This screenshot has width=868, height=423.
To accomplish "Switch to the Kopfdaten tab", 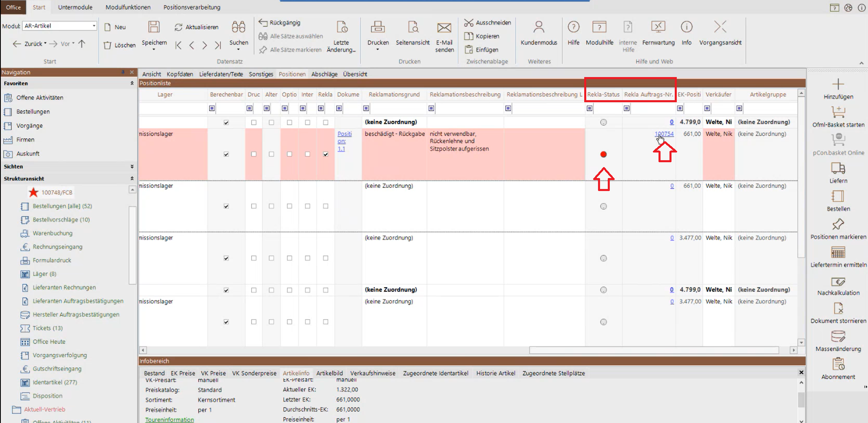I will click(x=179, y=74).
